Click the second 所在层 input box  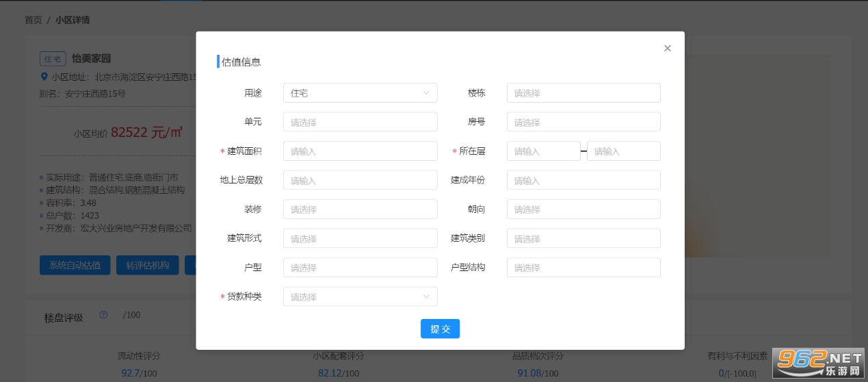pyautogui.click(x=623, y=151)
